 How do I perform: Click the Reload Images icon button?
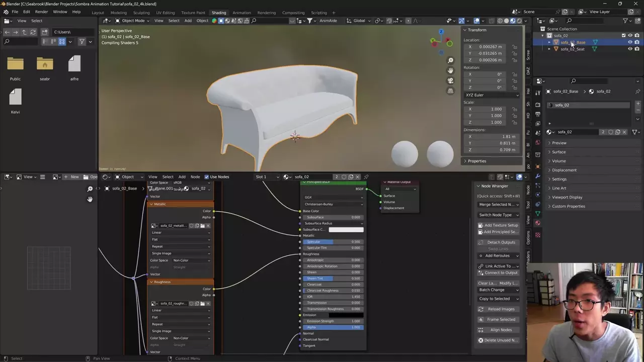480,309
